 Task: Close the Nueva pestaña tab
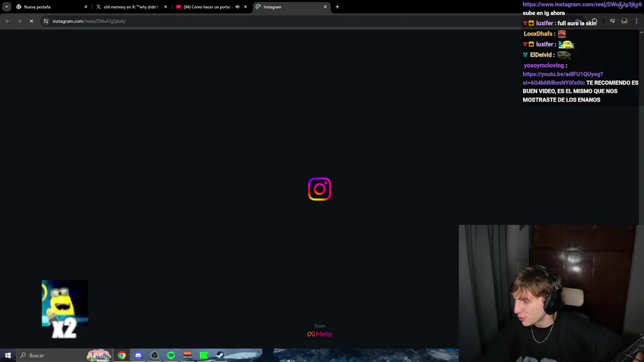86,7
